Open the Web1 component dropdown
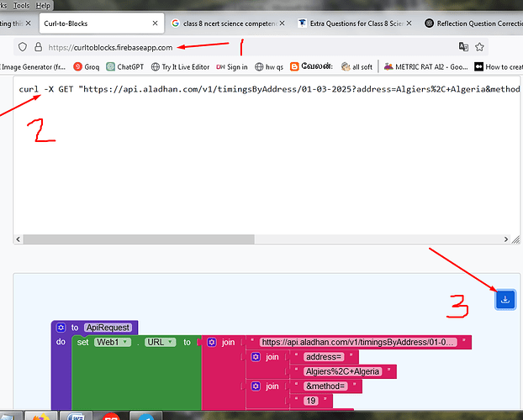Screen dimensions: 523x420 click(x=113, y=343)
